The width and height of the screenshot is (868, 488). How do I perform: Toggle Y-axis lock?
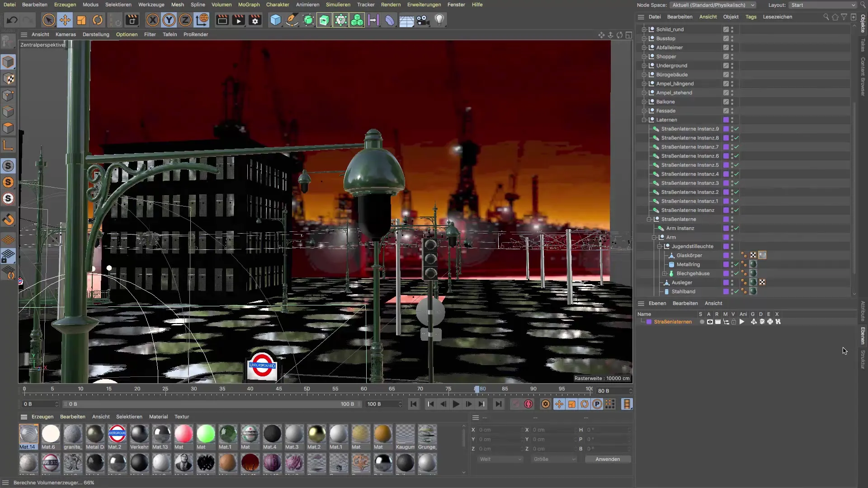click(x=169, y=20)
